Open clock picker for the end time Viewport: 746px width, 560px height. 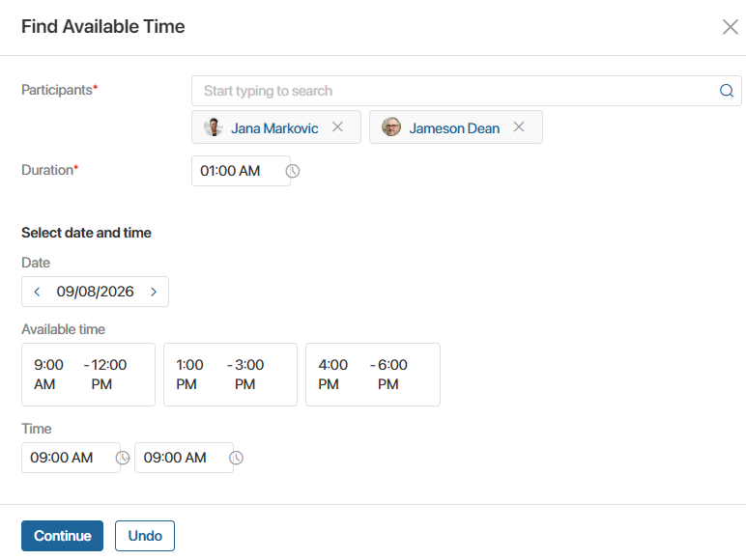tap(236, 458)
